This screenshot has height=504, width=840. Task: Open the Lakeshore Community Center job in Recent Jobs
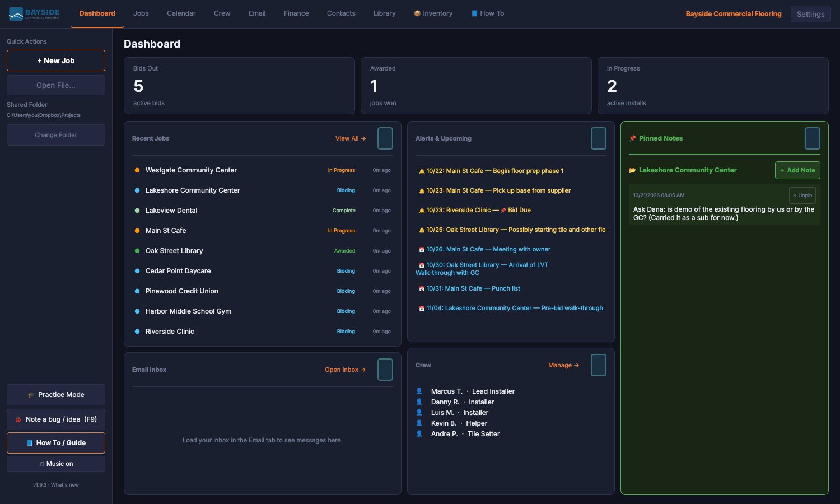[x=263, y=190]
